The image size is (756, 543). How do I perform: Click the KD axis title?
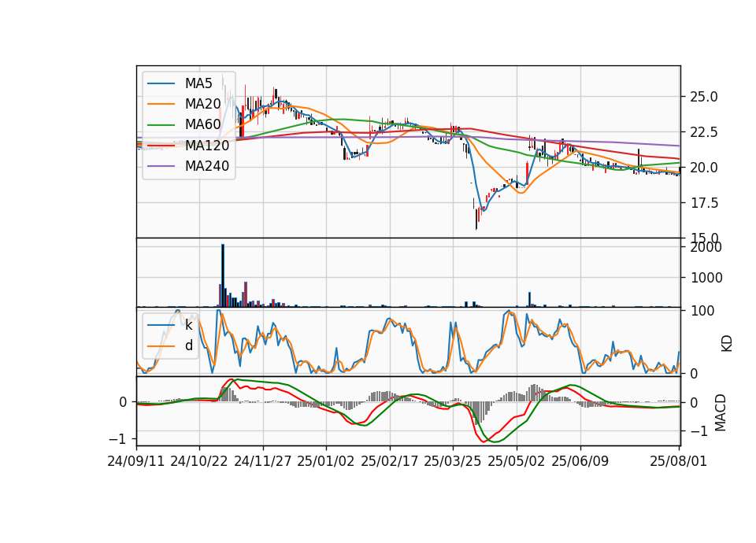click(x=727, y=343)
